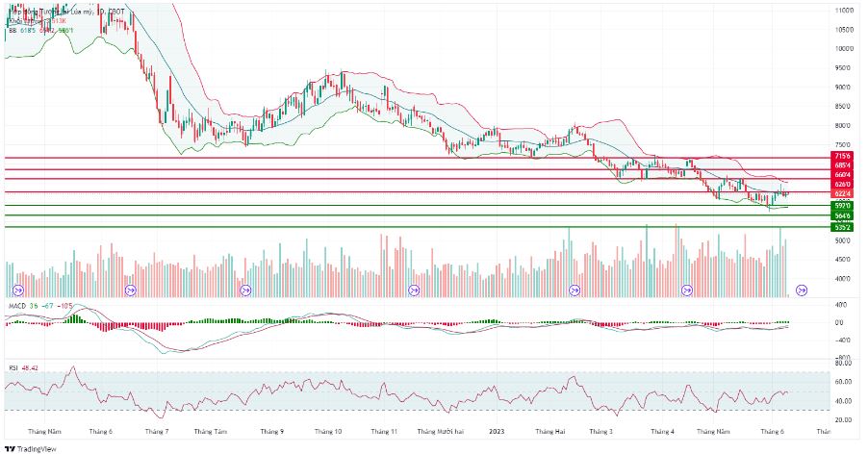Click the RSI axis value 40.00
The image size is (868, 454).
point(843,401)
